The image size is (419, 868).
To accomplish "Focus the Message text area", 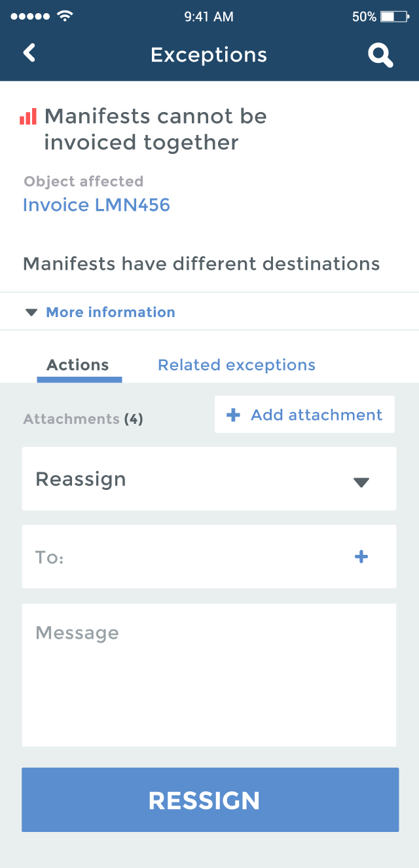I will (209, 675).
